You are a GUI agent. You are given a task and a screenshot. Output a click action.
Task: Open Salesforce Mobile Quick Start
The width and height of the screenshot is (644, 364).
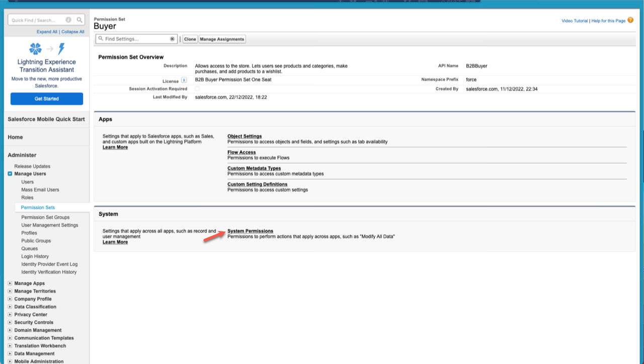pos(46,119)
